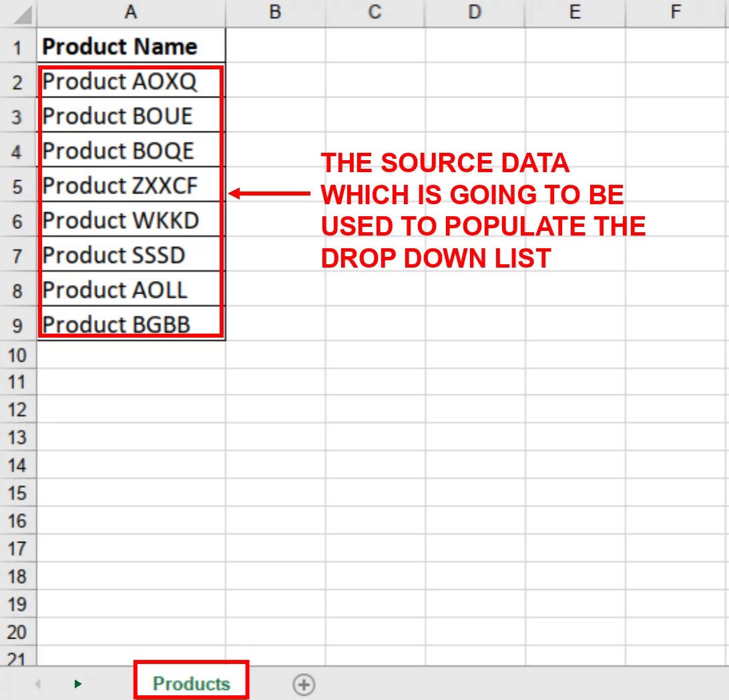Select cell containing Product AOLL
The image size is (729, 700).
[132, 290]
